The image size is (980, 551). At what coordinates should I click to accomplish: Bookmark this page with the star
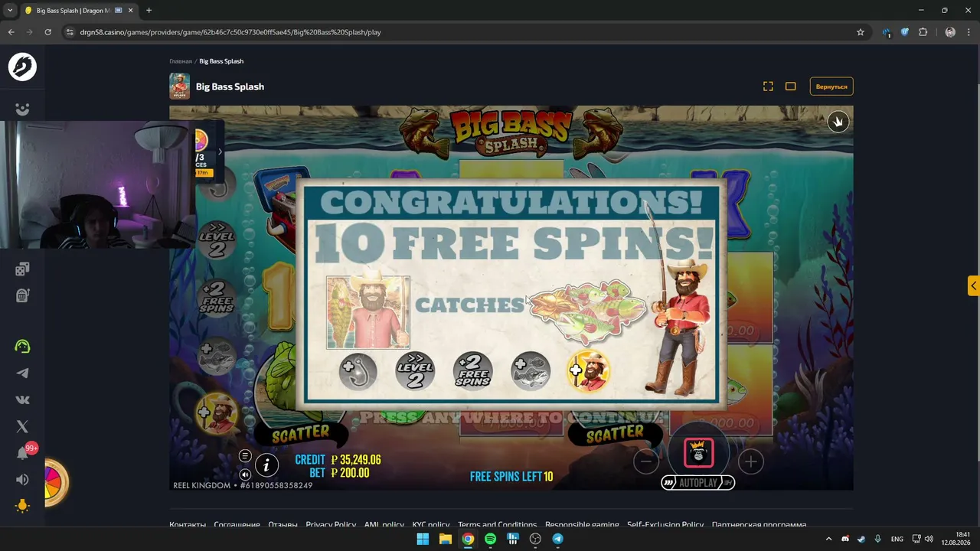click(x=861, y=32)
